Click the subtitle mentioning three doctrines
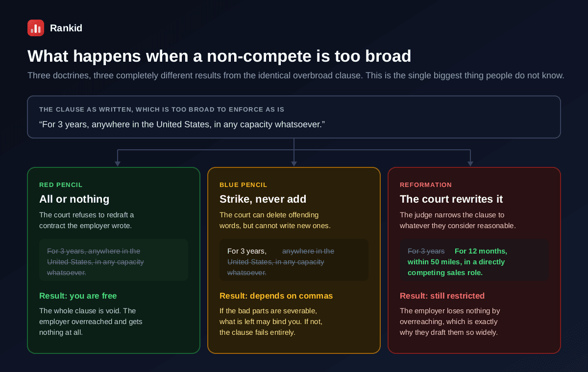588x372 pixels. pos(296,75)
